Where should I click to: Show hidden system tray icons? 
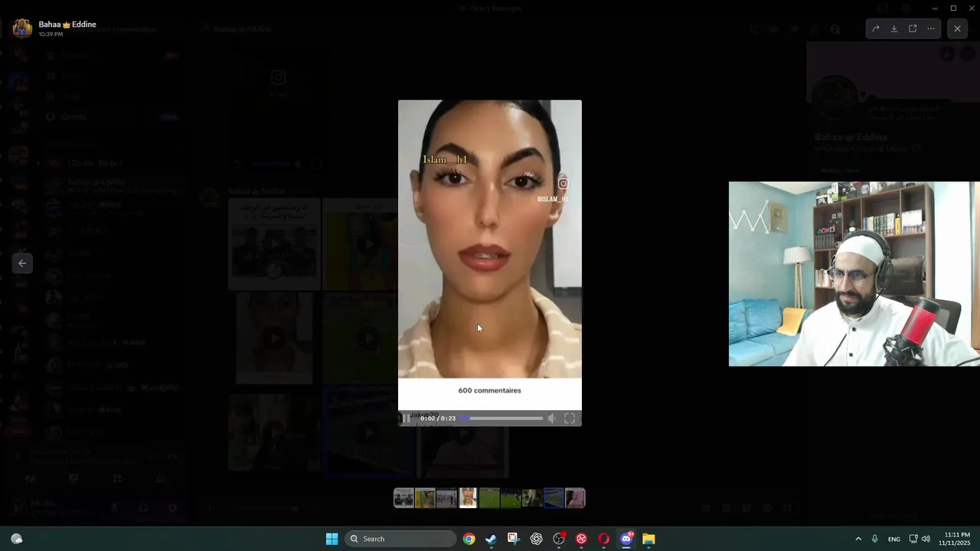click(858, 539)
